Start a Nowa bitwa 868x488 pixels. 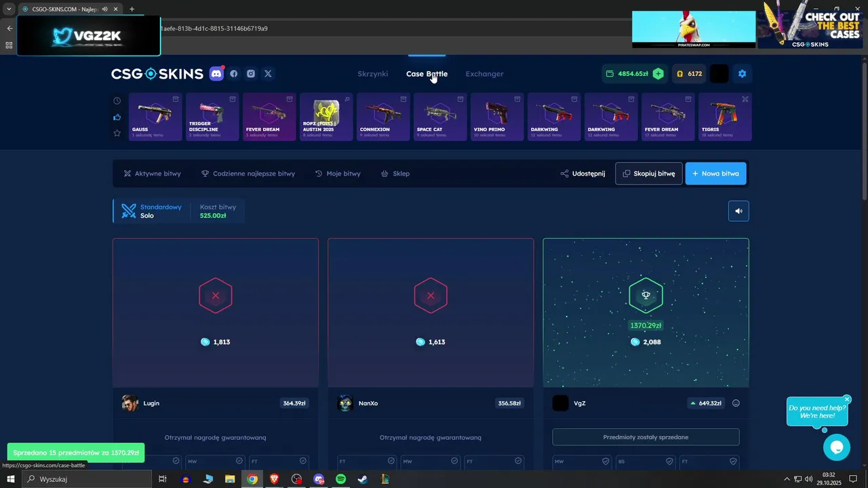pos(716,174)
